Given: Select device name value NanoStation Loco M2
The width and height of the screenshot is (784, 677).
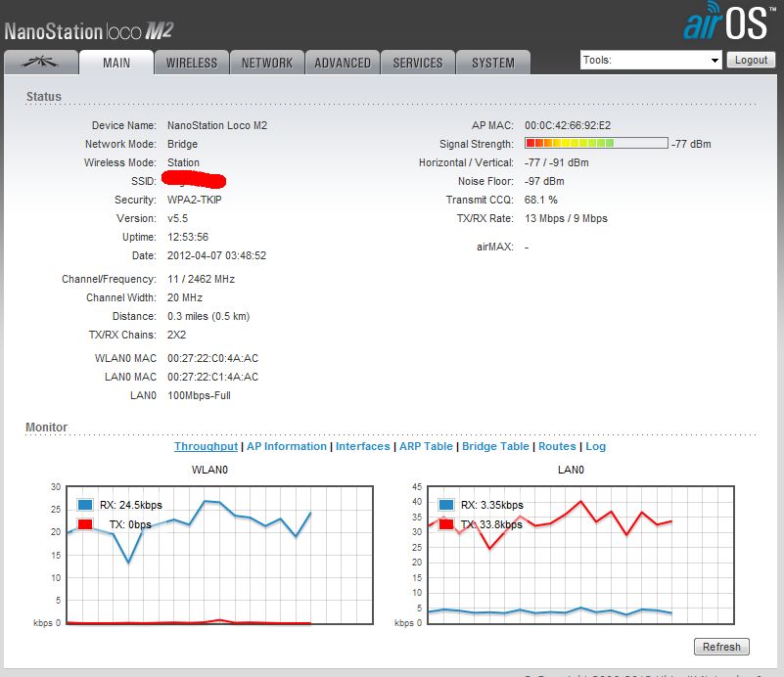Looking at the screenshot, I should coord(217,125).
